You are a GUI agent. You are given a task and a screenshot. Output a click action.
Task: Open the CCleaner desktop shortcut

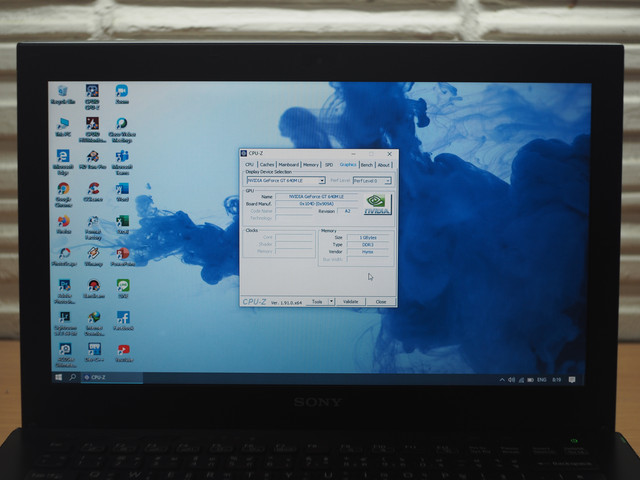point(93,192)
